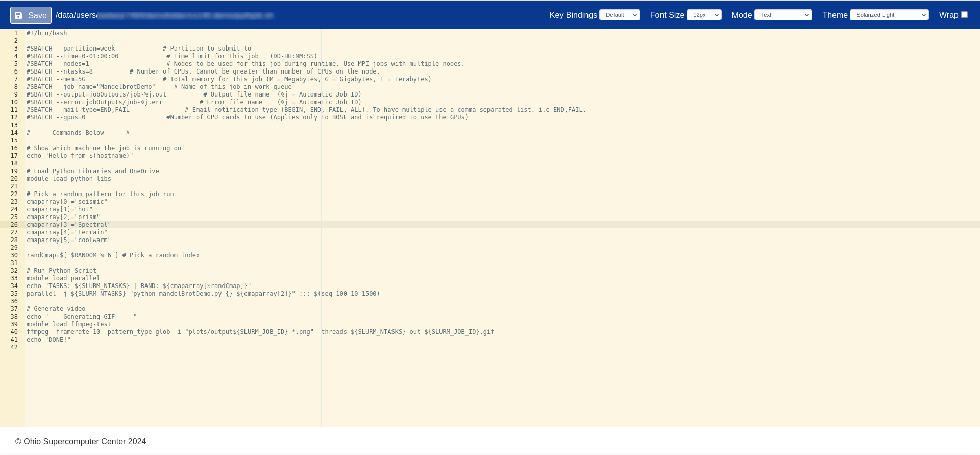The height and width of the screenshot is (455, 980).
Task: Click 'echo "TASKS: ${SLURM_NTASKS}' line
Action: pyautogui.click(x=139, y=286)
